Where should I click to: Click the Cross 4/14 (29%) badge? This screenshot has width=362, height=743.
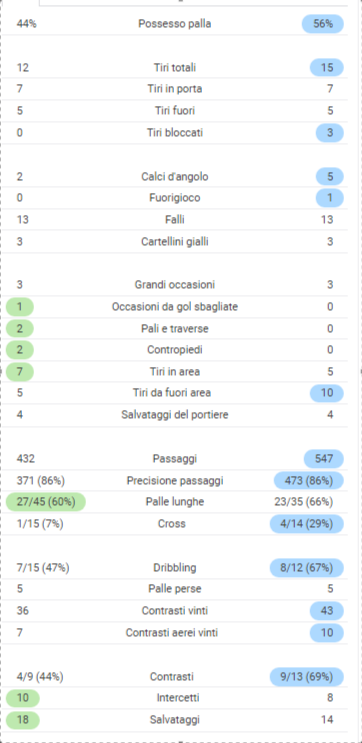(x=307, y=524)
